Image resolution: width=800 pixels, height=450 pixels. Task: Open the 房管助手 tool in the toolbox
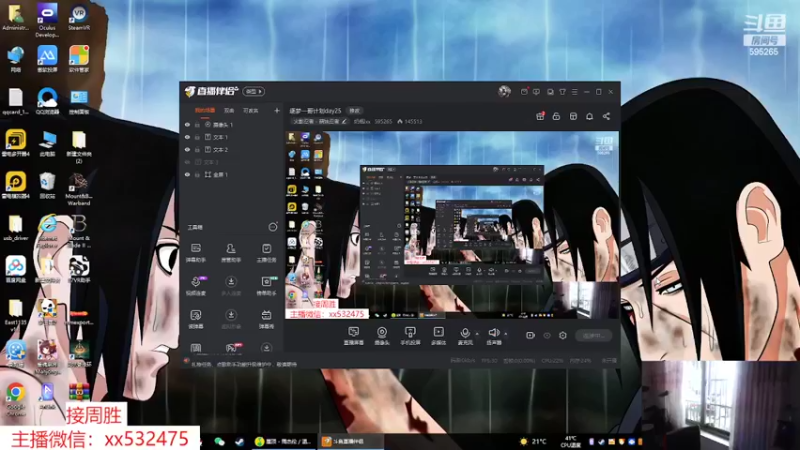231,253
